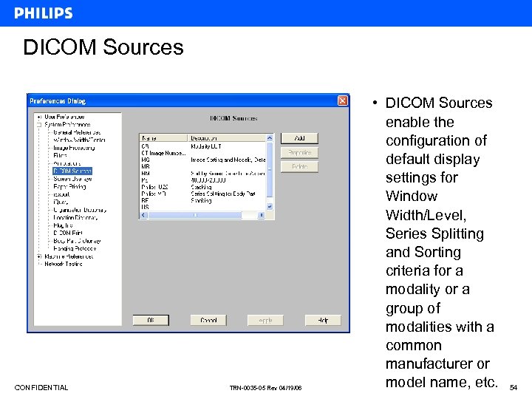Open Screen Overlays tree item
Image resolution: width=532 pixels, height=399 pixels.
tap(72, 179)
